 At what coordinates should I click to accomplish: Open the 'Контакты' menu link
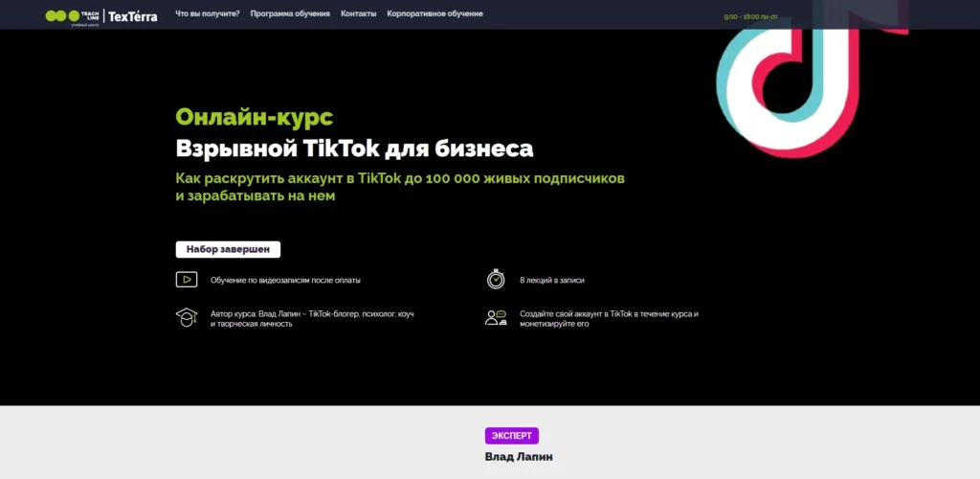pos(359,13)
